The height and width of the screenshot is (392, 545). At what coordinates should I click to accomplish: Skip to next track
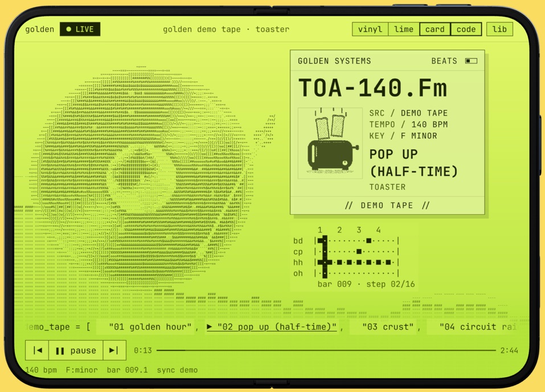(x=114, y=350)
